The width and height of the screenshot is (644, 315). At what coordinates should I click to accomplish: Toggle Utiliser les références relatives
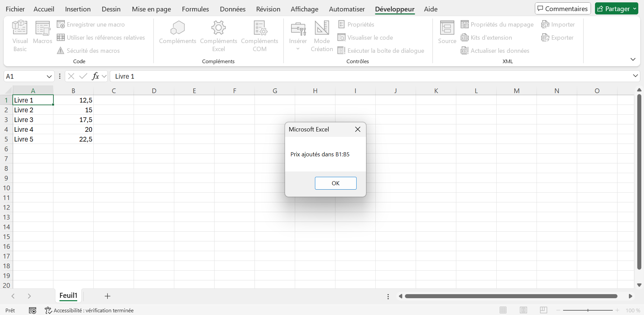click(x=101, y=38)
